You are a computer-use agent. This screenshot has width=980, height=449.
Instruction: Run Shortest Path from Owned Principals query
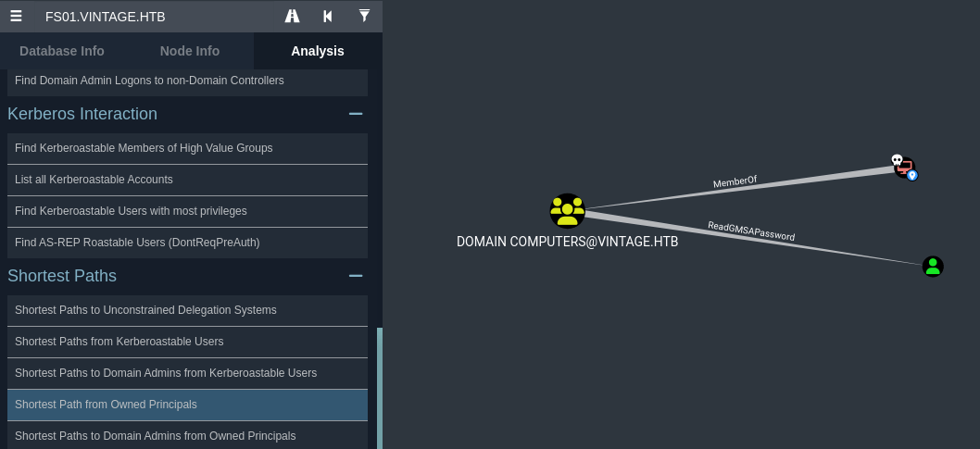click(106, 405)
